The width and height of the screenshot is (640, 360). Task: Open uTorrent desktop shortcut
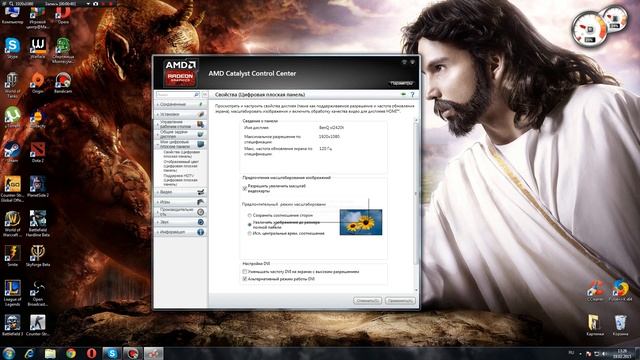pyautogui.click(x=12, y=118)
